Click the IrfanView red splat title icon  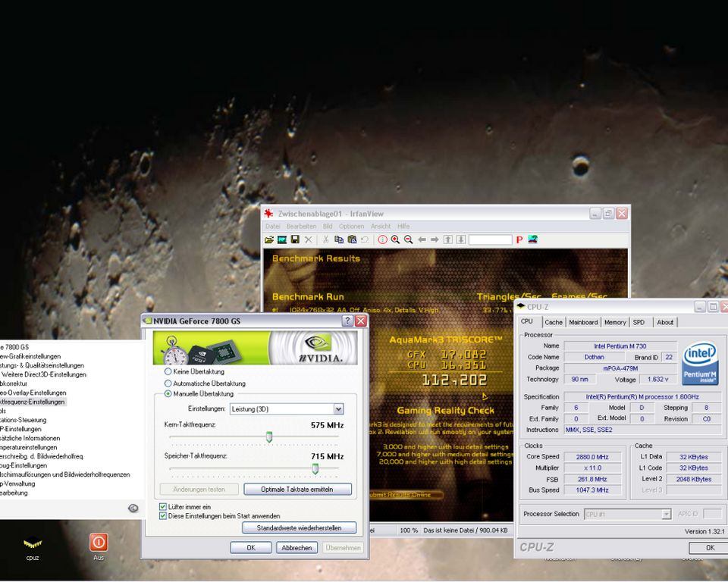click(268, 214)
